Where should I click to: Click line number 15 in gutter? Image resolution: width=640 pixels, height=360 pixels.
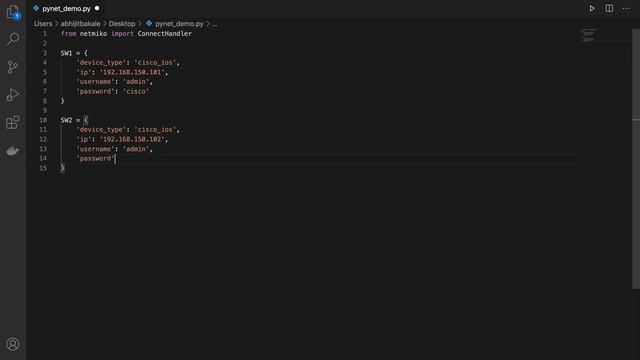coord(43,168)
